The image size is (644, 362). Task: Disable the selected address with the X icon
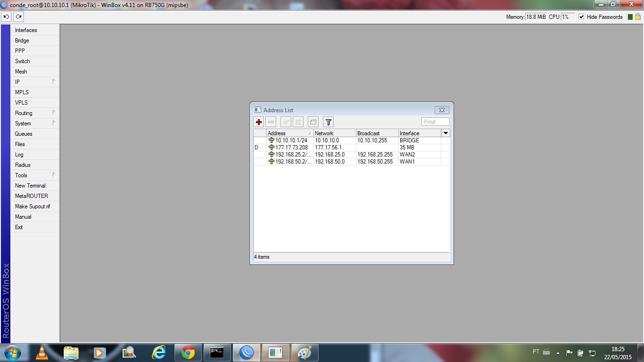(x=298, y=122)
